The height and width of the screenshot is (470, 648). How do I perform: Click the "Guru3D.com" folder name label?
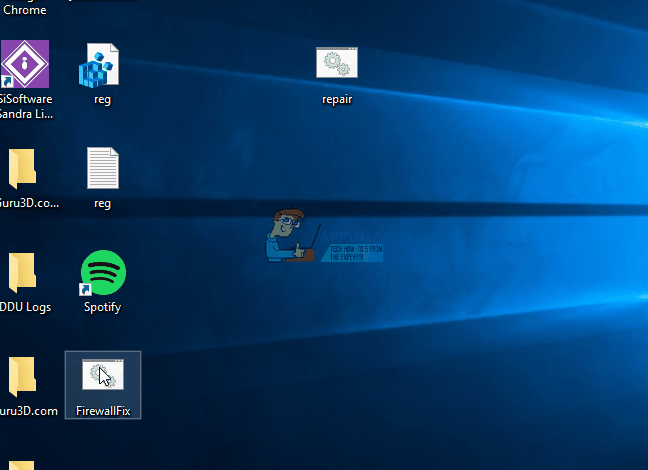click(x=29, y=411)
